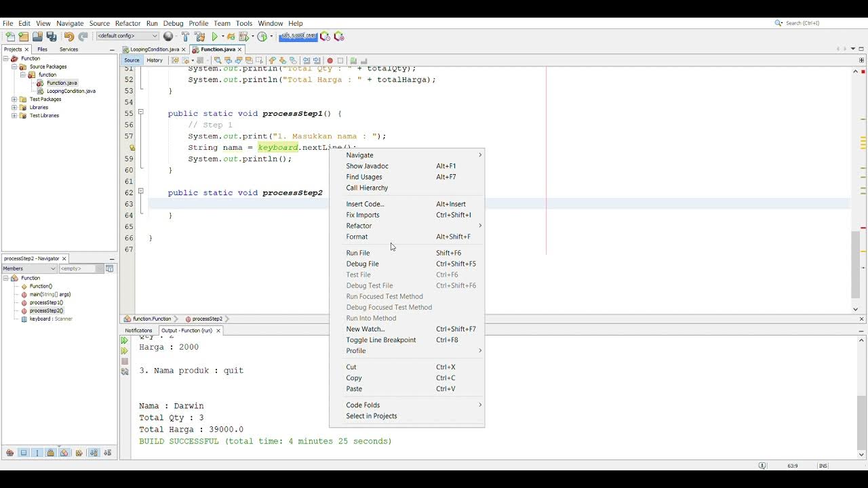Click the globe browser icon in toolbar

[x=168, y=37]
